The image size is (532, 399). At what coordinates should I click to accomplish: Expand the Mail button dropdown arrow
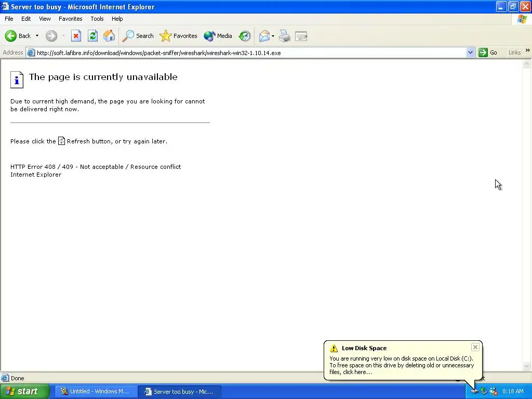click(273, 36)
